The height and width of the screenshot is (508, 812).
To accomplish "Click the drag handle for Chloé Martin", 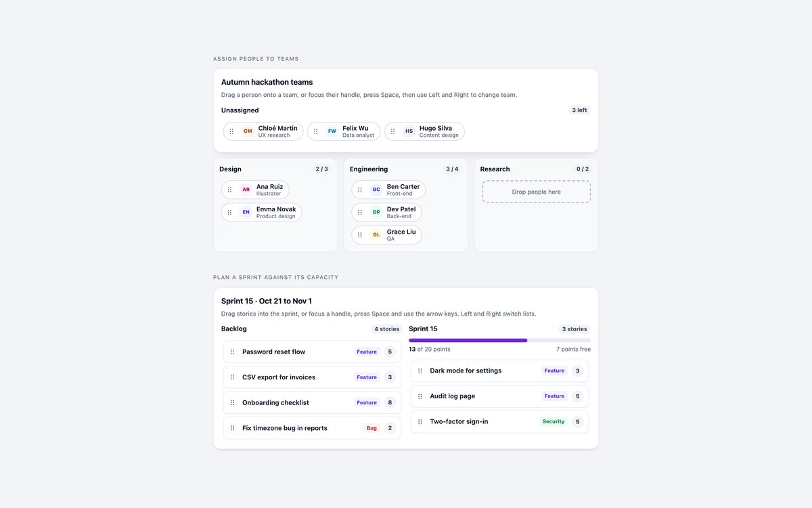I will coord(231,131).
